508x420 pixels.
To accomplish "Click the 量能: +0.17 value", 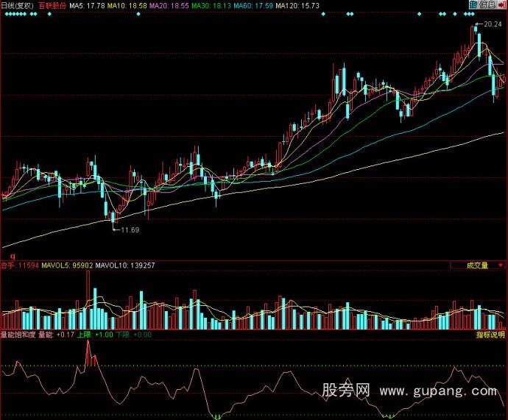I will tap(56, 335).
